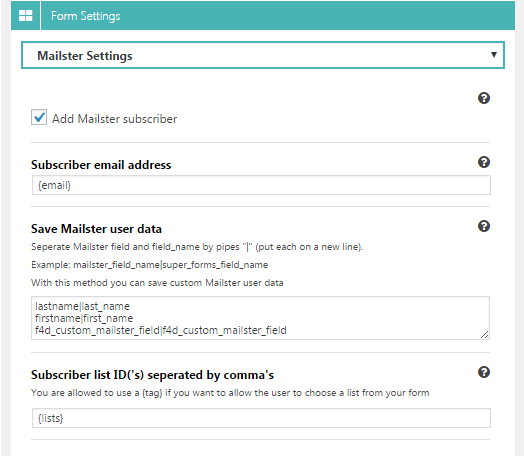Click the Form Settings grid icon
This screenshot has height=456, width=524.
pyautogui.click(x=25, y=15)
